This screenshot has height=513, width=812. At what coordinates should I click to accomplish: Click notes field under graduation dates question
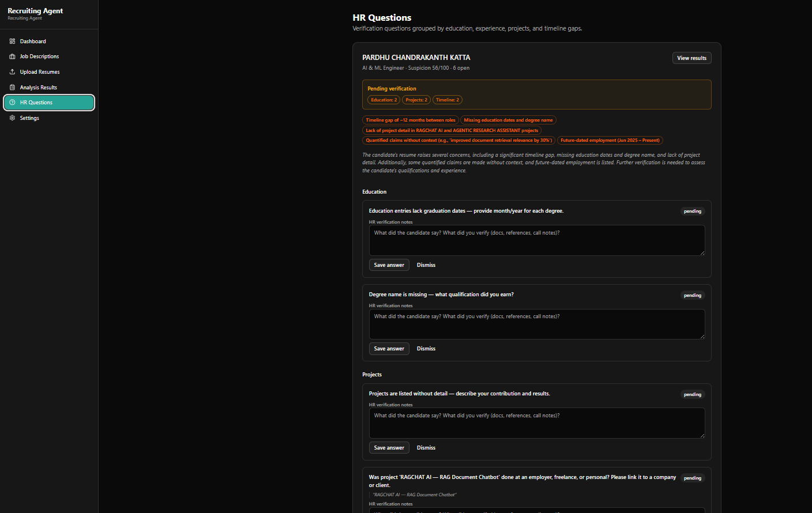537,240
